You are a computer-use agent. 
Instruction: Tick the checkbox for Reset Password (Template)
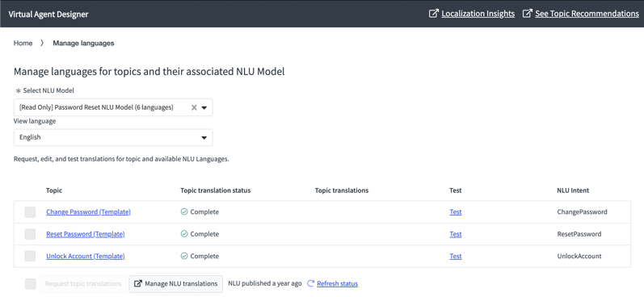point(30,234)
